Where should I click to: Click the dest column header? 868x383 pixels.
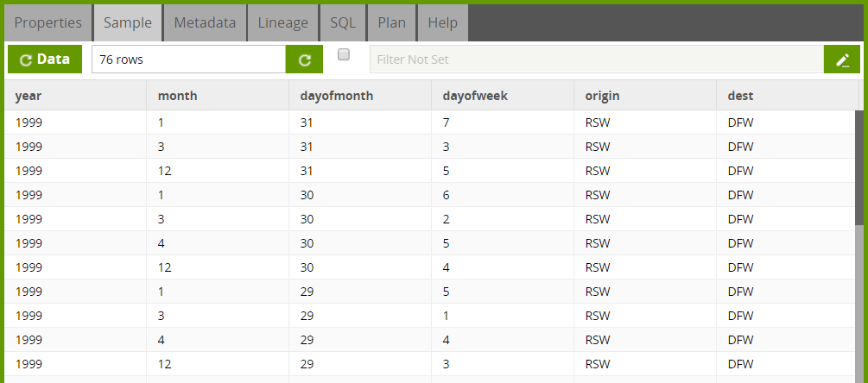click(x=788, y=96)
